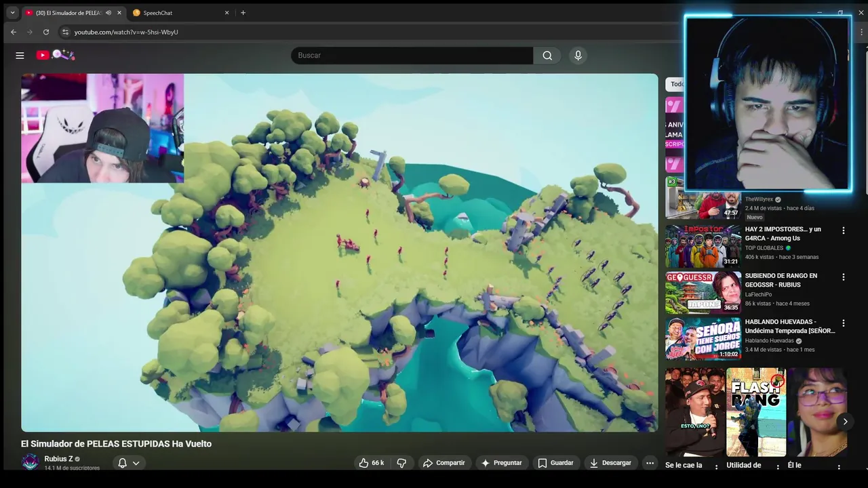Go back with browser back arrow
The image size is (868, 488).
(x=14, y=32)
